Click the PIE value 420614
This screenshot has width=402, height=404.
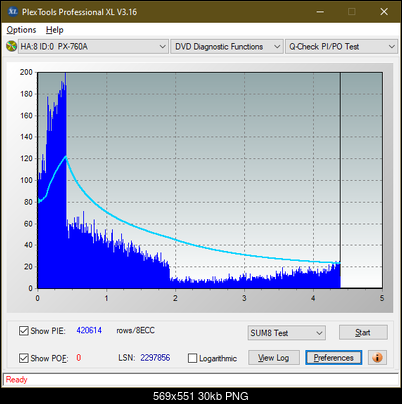tap(89, 330)
